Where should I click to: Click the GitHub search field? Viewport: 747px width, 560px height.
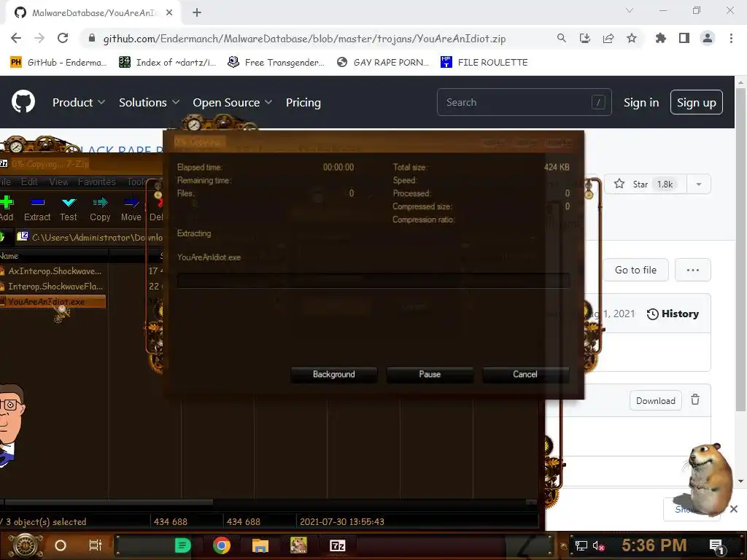524,102
